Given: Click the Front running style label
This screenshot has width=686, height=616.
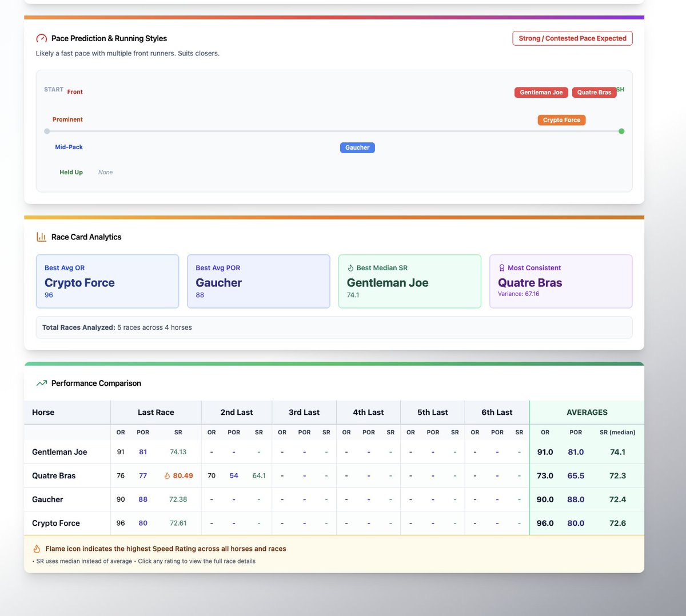Looking at the screenshot, I should tap(75, 91).
